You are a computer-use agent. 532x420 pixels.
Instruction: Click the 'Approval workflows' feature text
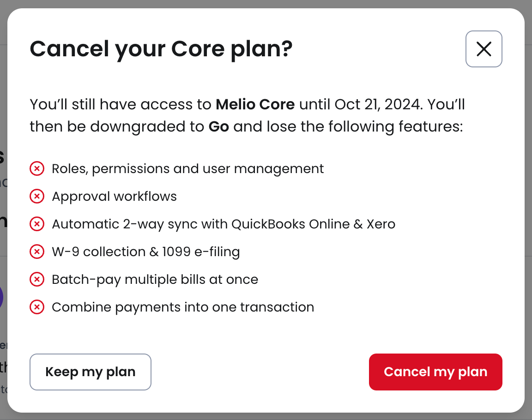point(114,197)
